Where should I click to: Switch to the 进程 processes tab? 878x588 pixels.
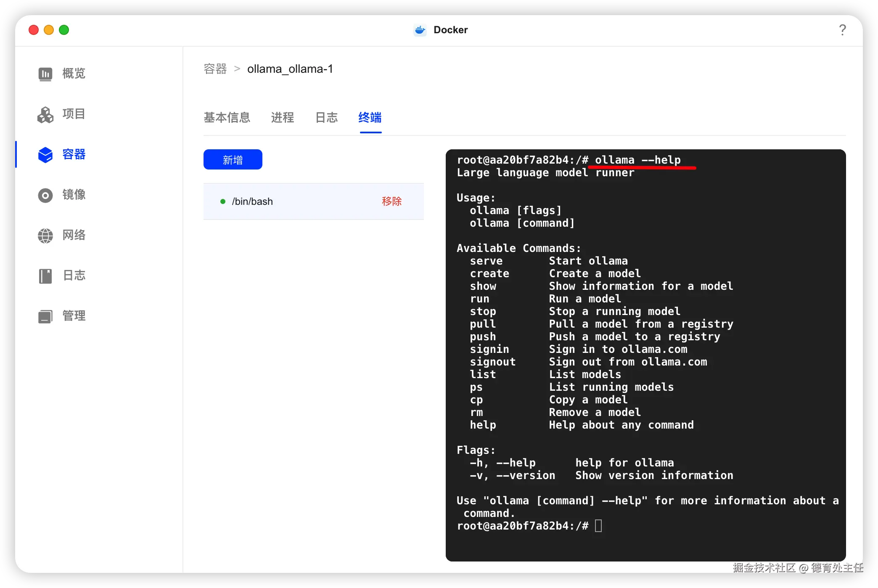[x=282, y=117]
